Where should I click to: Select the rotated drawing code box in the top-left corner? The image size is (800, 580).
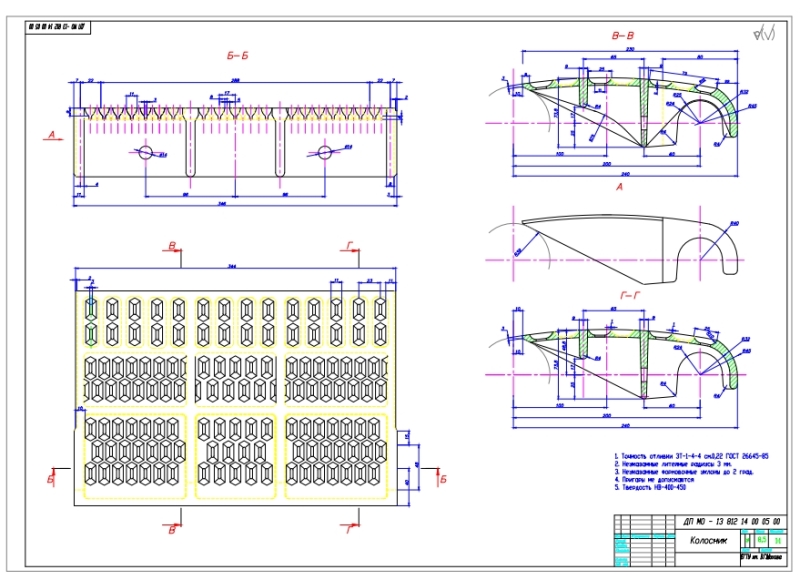click(58, 28)
